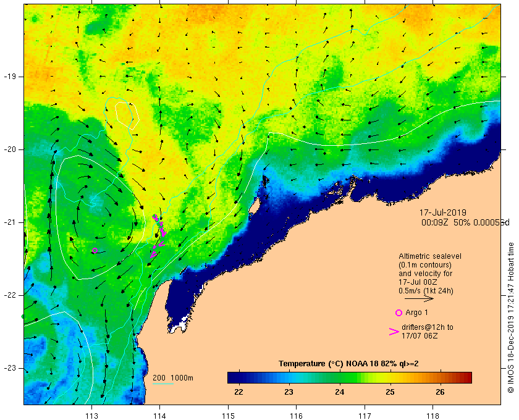519x420 pixels.
Task: Click the 'drifters@12h to' legend label
Action: 428,327
